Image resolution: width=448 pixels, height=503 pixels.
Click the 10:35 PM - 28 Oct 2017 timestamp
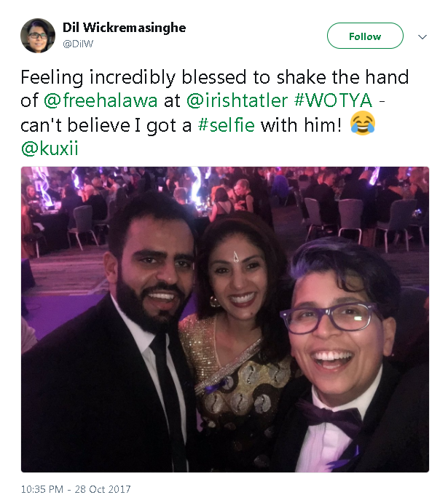tap(76, 489)
